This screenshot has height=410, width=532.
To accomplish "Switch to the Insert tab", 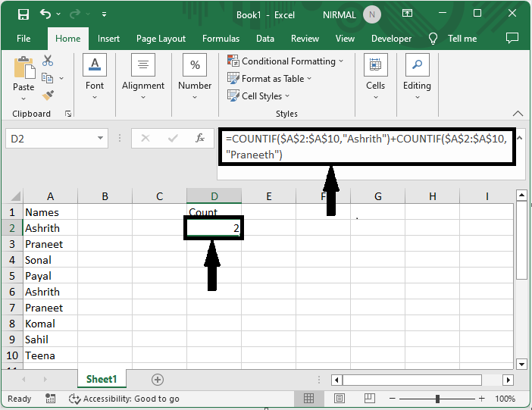I will pyautogui.click(x=108, y=39).
